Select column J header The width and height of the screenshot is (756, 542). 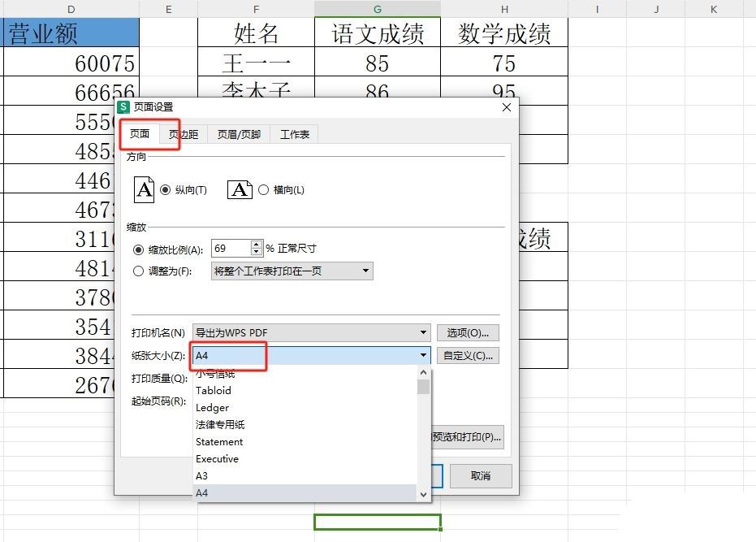(x=656, y=9)
